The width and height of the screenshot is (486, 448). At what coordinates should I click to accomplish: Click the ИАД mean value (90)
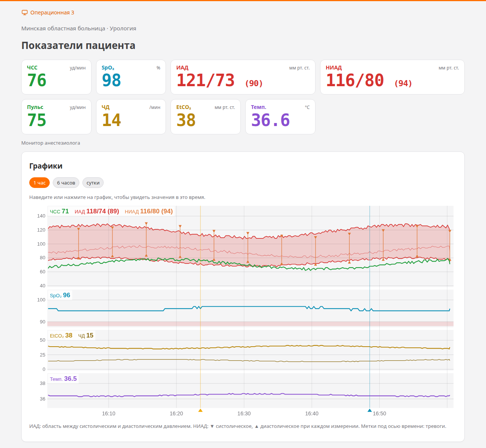pos(254,83)
